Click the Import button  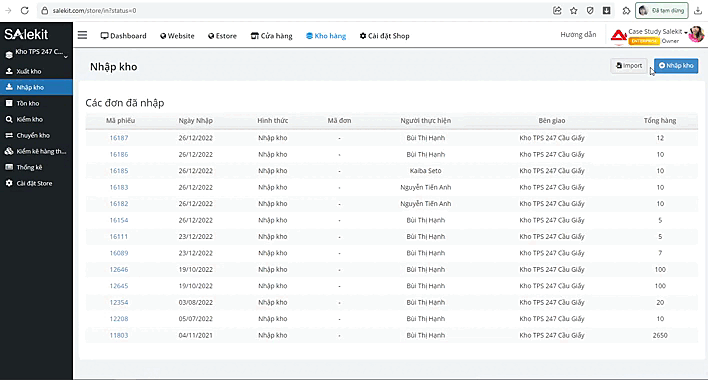click(629, 66)
